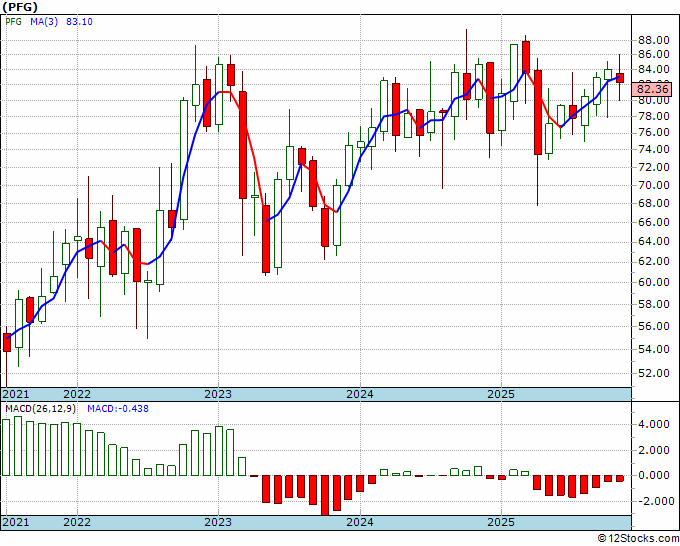
Task: Click the 78.00 price axis label
Action: 654,116
